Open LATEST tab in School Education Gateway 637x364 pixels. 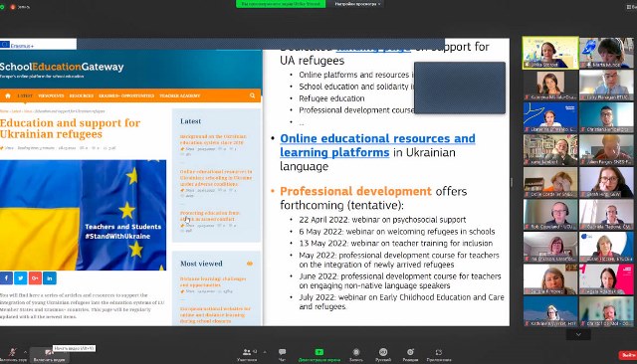coord(25,95)
